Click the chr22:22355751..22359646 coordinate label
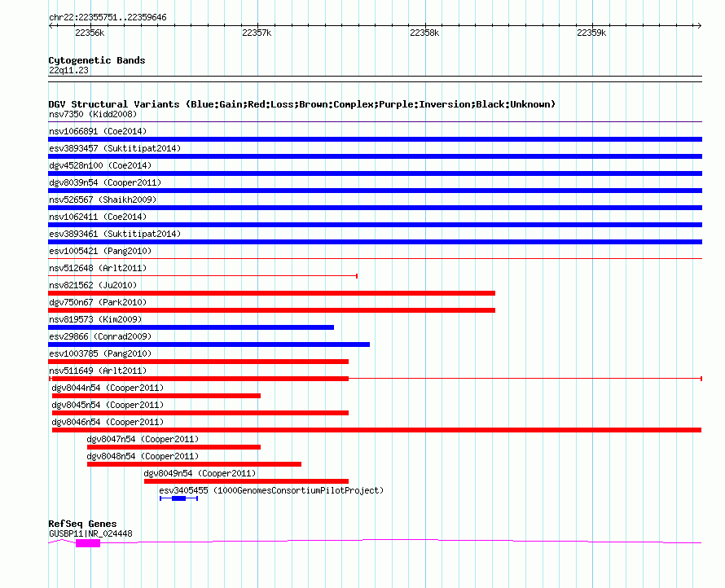725x588 pixels. (108, 18)
